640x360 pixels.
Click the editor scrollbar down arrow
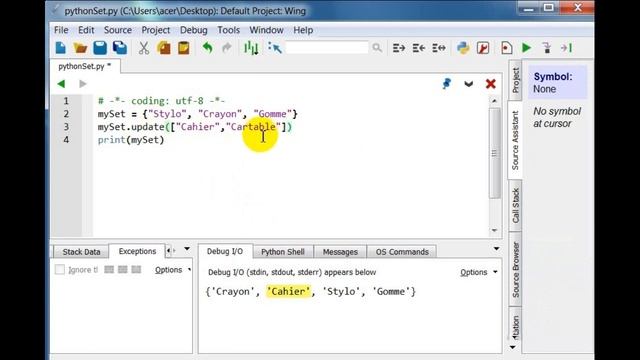(494, 230)
